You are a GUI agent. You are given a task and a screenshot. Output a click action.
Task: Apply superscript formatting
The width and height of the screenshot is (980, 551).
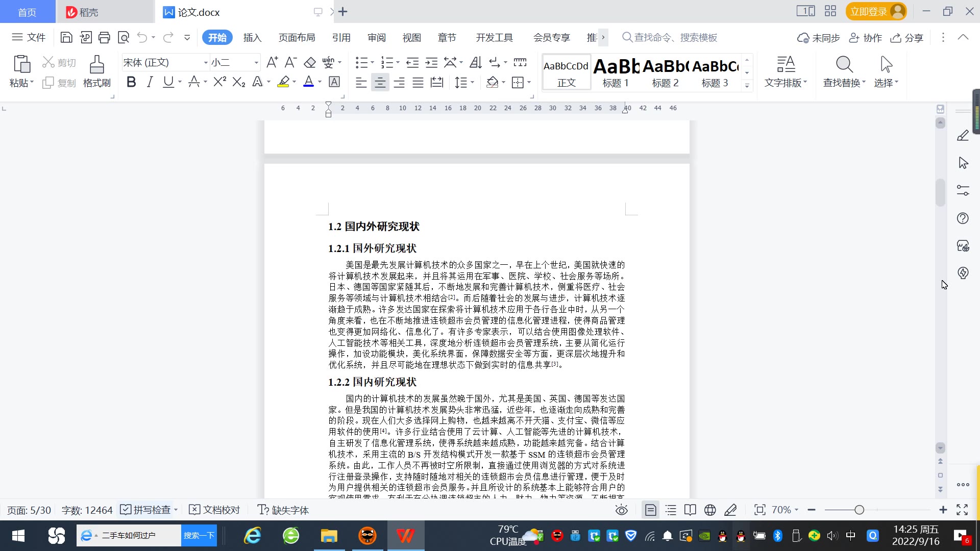[219, 82]
